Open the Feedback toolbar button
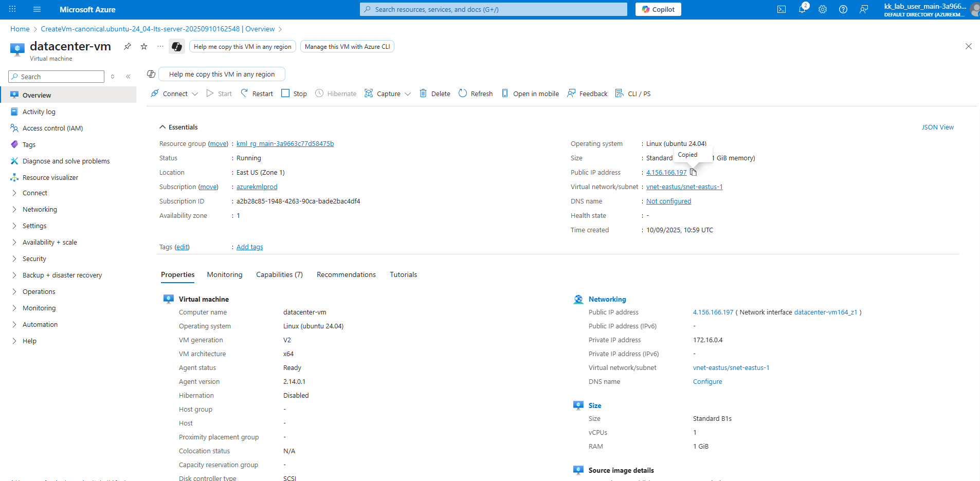This screenshot has width=980, height=481. point(587,94)
